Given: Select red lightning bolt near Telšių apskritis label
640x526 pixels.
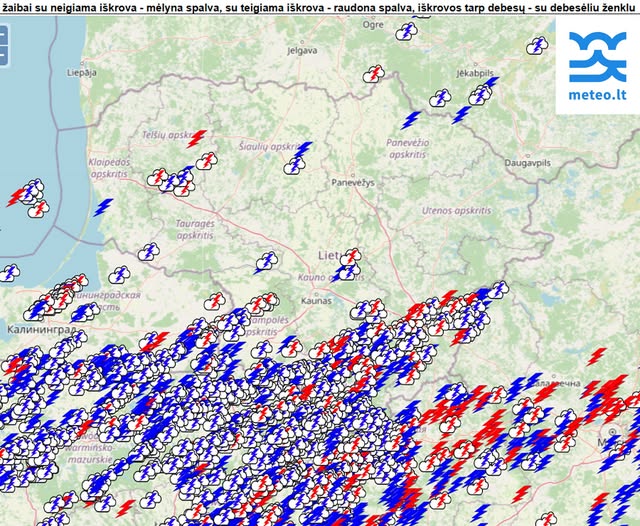Looking at the screenshot, I should (197, 138).
